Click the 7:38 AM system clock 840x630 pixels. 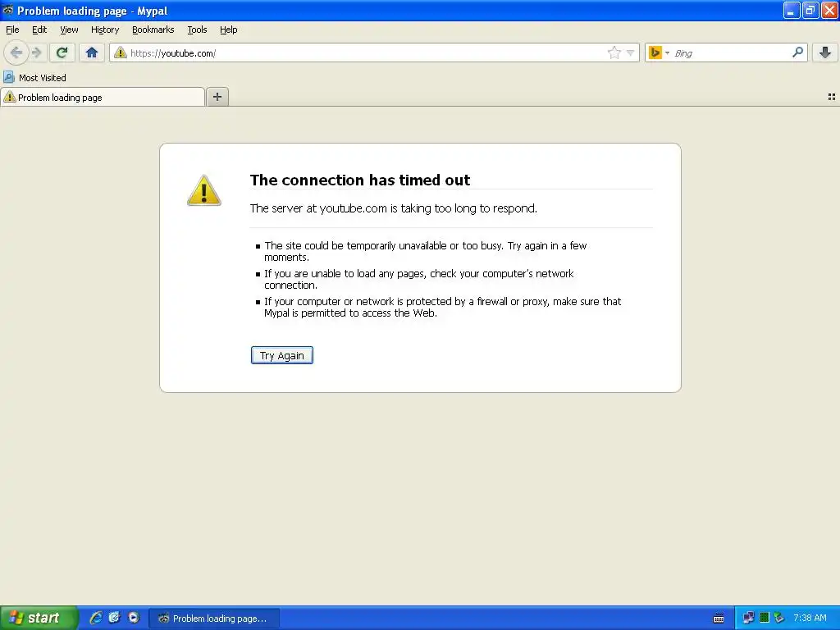point(810,618)
